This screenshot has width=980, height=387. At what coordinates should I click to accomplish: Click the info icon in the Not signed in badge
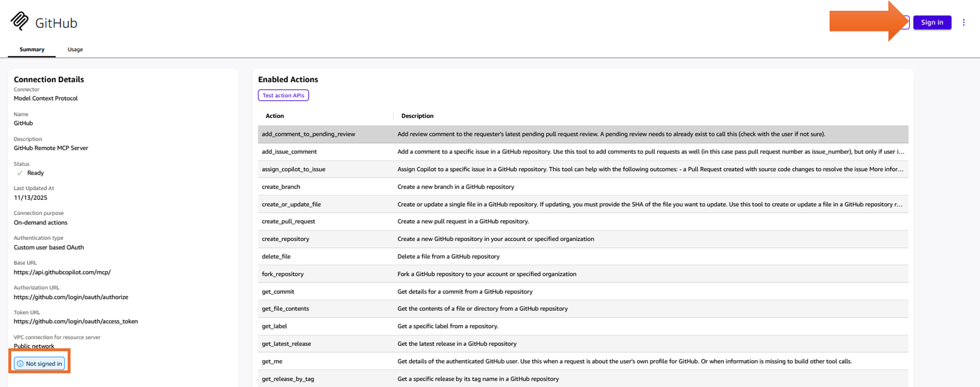point(20,363)
